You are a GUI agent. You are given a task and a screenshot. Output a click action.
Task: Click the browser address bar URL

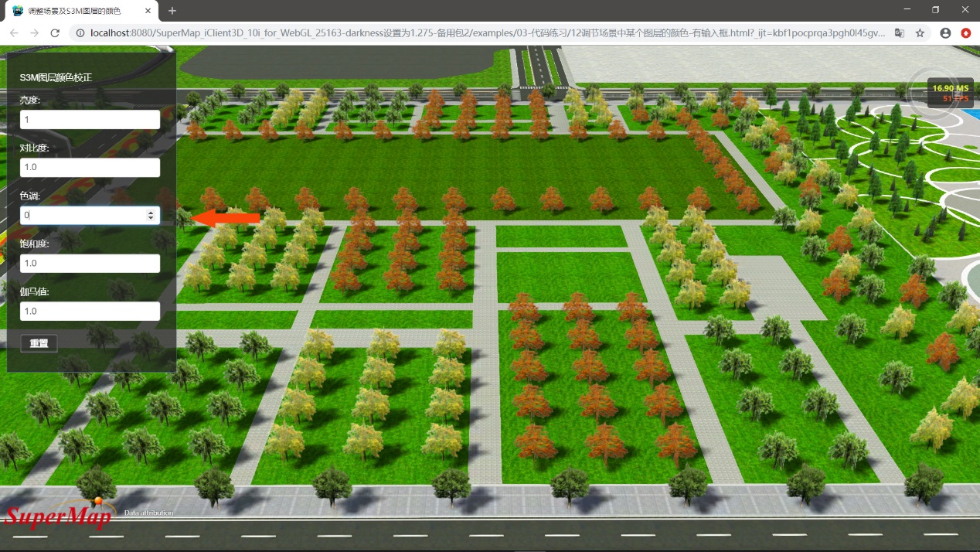coord(487,33)
